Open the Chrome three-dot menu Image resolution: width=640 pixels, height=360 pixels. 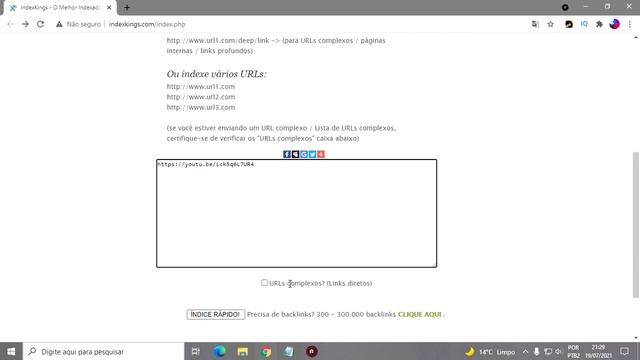tap(630, 24)
